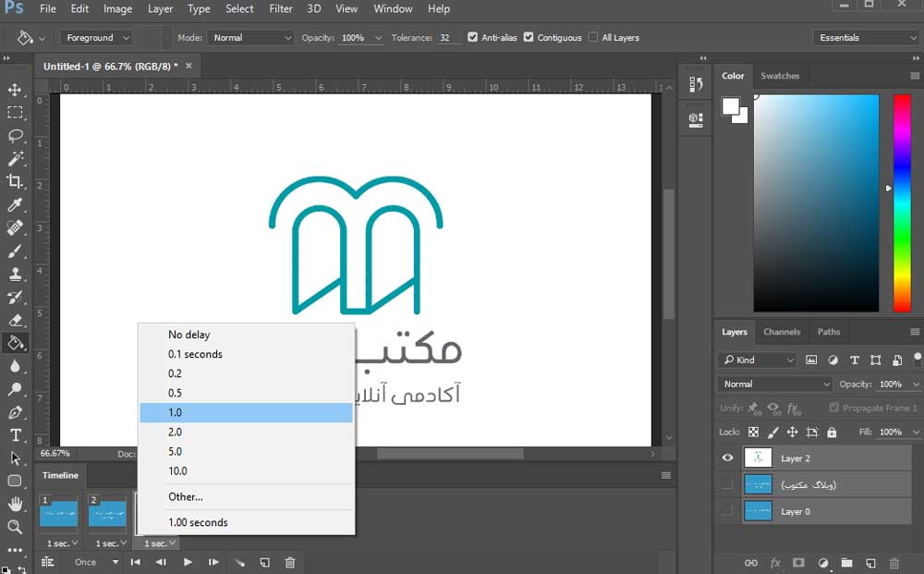Toggle the Propagate Frame 1 checkbox
This screenshot has width=924, height=574.
833,408
